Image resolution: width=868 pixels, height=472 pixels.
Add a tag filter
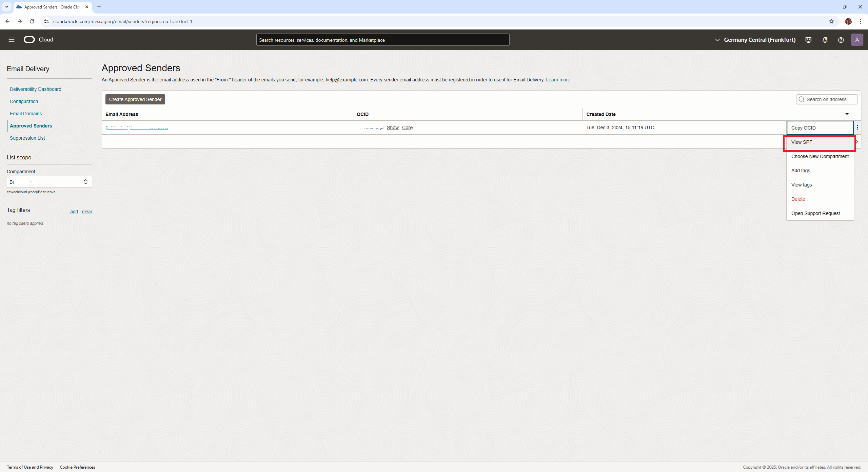(x=74, y=212)
